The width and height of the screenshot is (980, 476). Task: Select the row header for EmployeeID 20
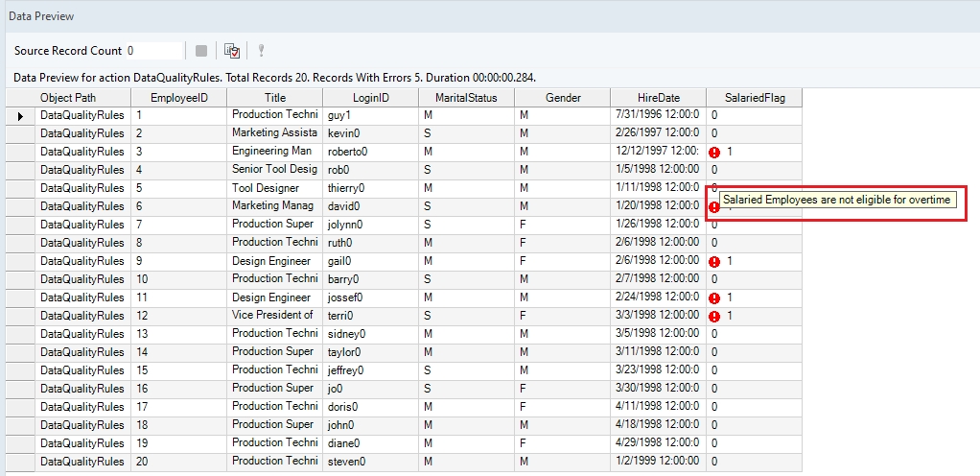point(20,462)
